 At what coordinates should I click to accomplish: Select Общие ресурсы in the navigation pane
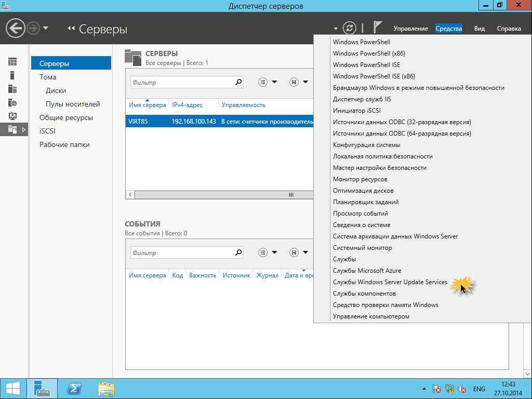tap(66, 118)
